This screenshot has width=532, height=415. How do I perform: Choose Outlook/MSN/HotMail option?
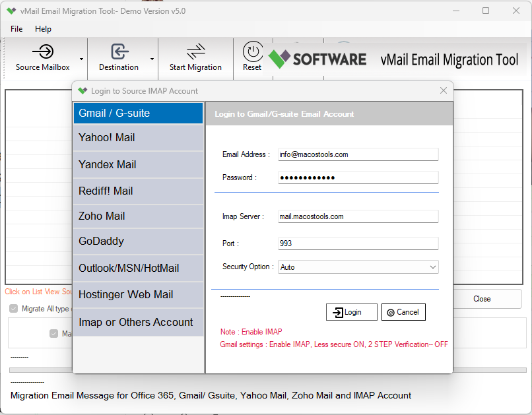coord(138,268)
